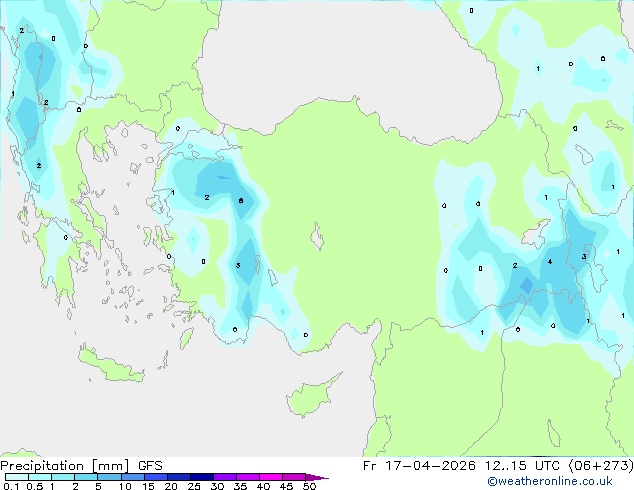
Task: Click the '50' legend scale label
Action: pyautogui.click(x=309, y=486)
